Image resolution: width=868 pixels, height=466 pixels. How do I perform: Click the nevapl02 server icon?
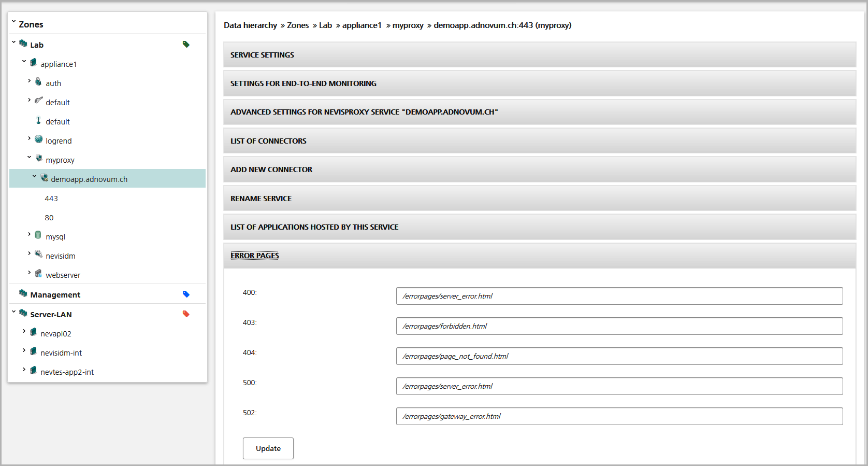tap(34, 332)
